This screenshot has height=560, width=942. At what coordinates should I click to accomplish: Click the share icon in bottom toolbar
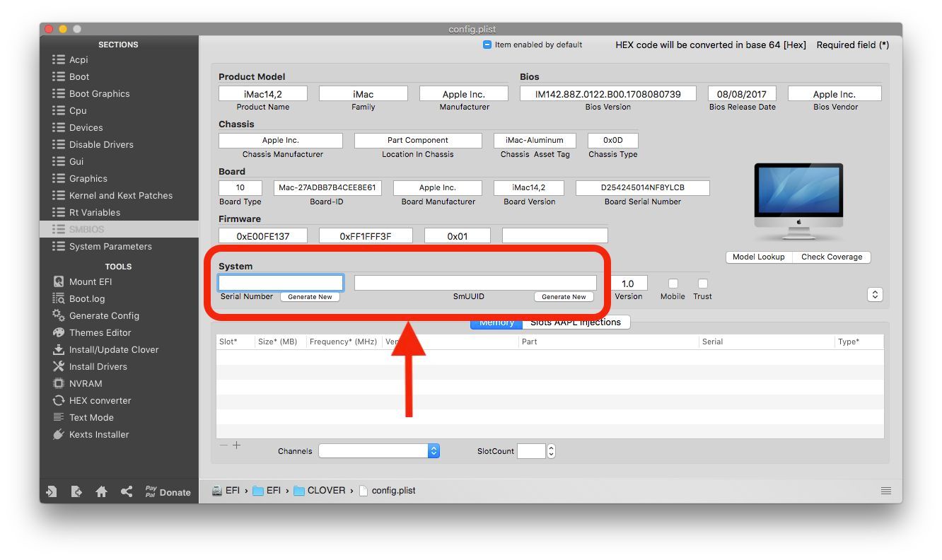point(127,491)
